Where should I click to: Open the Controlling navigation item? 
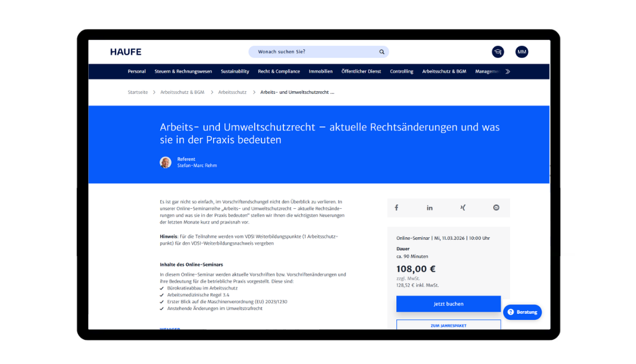401,71
